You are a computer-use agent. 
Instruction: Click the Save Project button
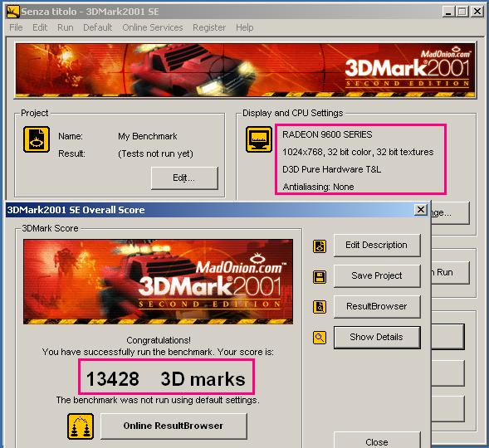pyautogui.click(x=377, y=276)
